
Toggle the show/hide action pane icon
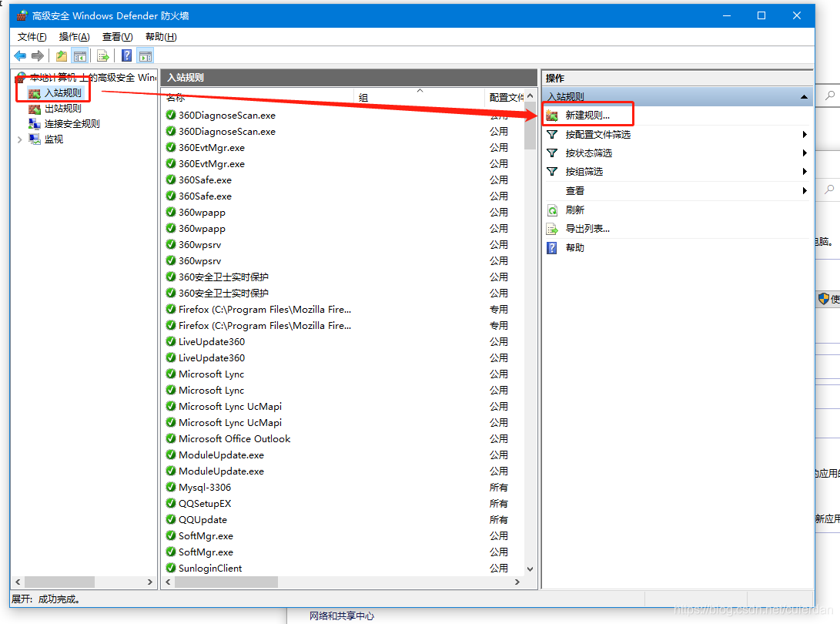point(146,55)
